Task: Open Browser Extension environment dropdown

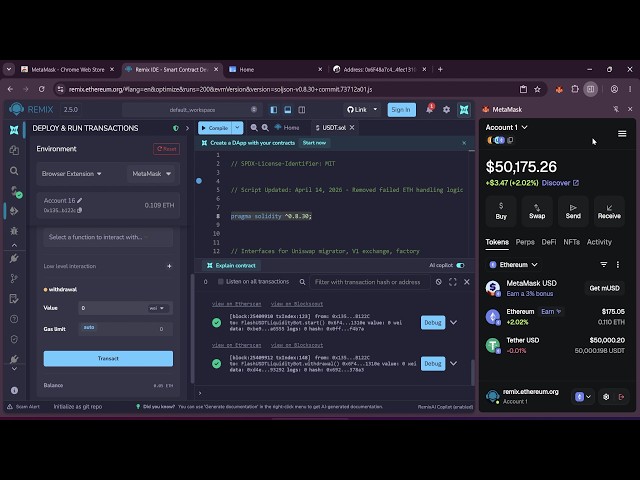Action: tap(71, 173)
